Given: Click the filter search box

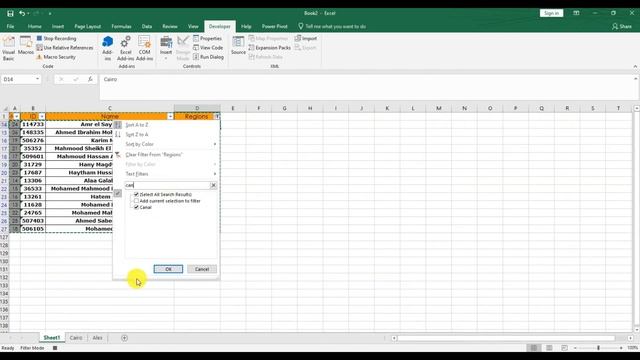Looking at the screenshot, I should click(x=167, y=185).
